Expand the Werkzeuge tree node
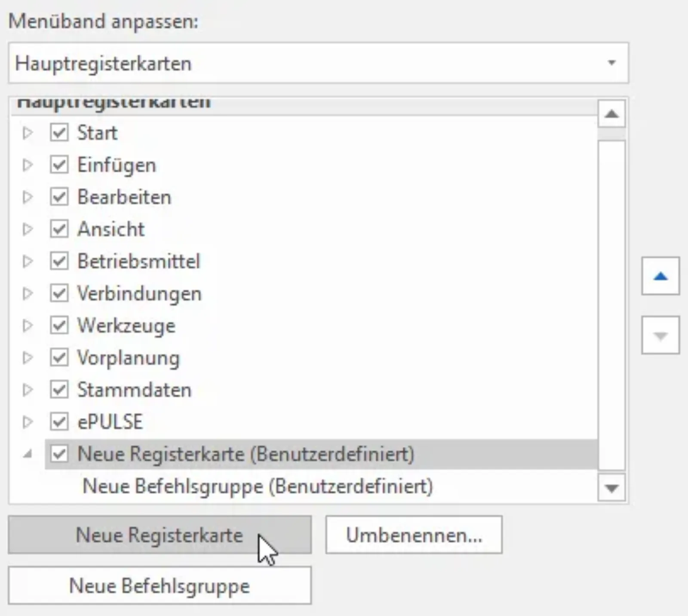This screenshot has width=688, height=616. (28, 326)
